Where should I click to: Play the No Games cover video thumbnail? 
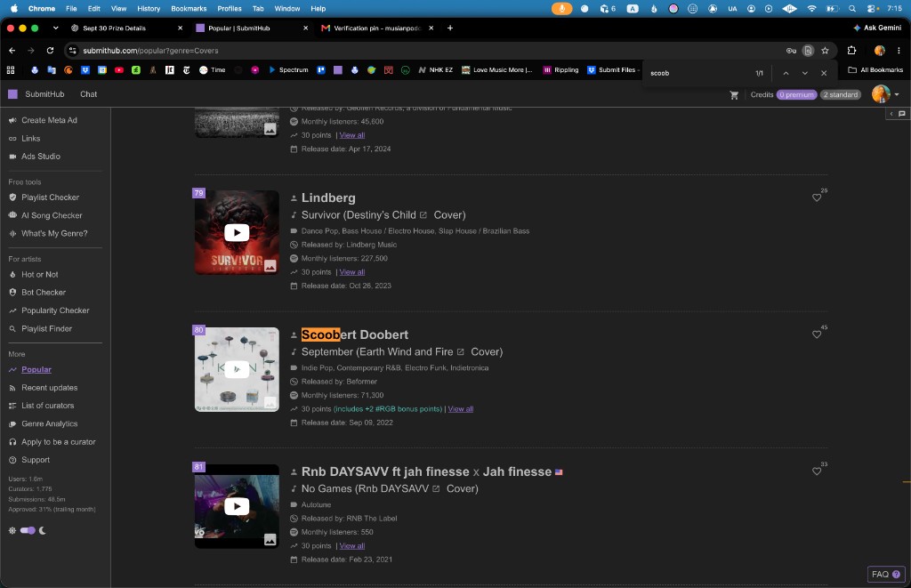click(x=237, y=506)
